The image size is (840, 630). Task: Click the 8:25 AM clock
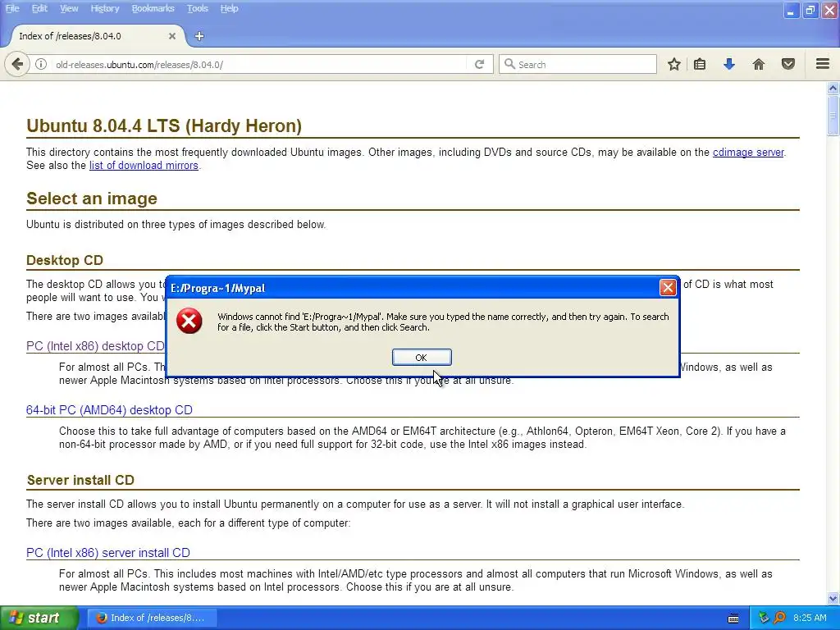pyautogui.click(x=810, y=618)
